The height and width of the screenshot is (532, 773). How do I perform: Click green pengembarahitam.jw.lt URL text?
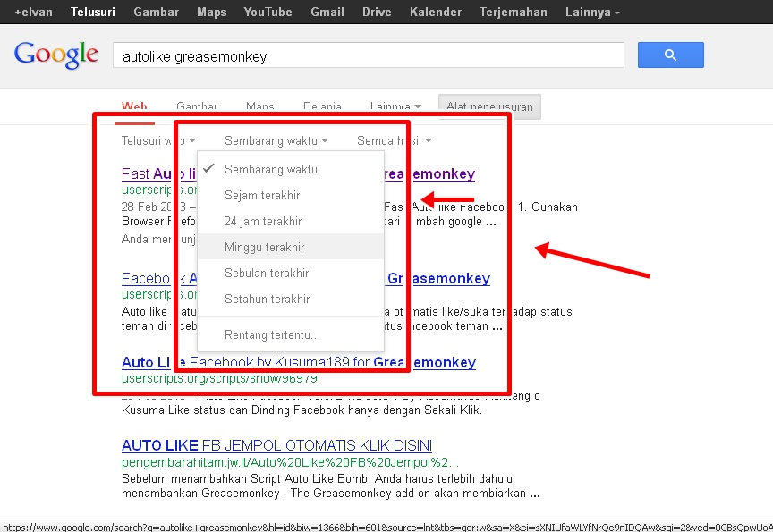[x=290, y=462]
